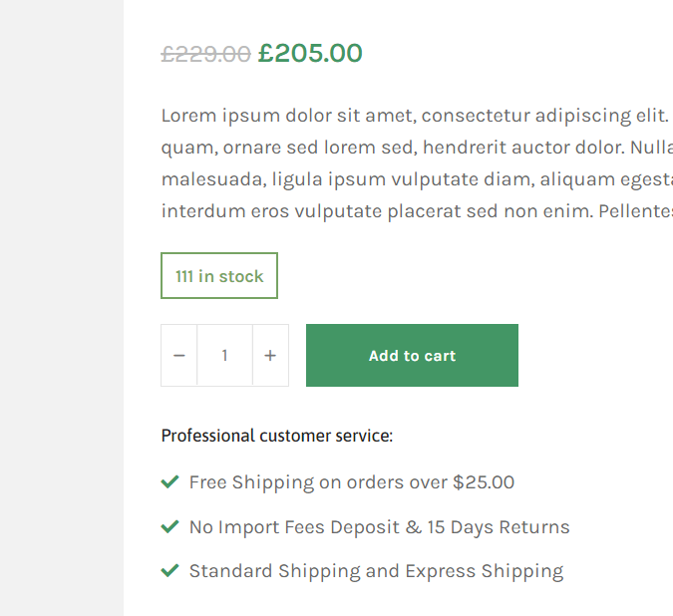The height and width of the screenshot is (616, 673).
Task: Click the 111 in stock badge
Action: click(219, 276)
